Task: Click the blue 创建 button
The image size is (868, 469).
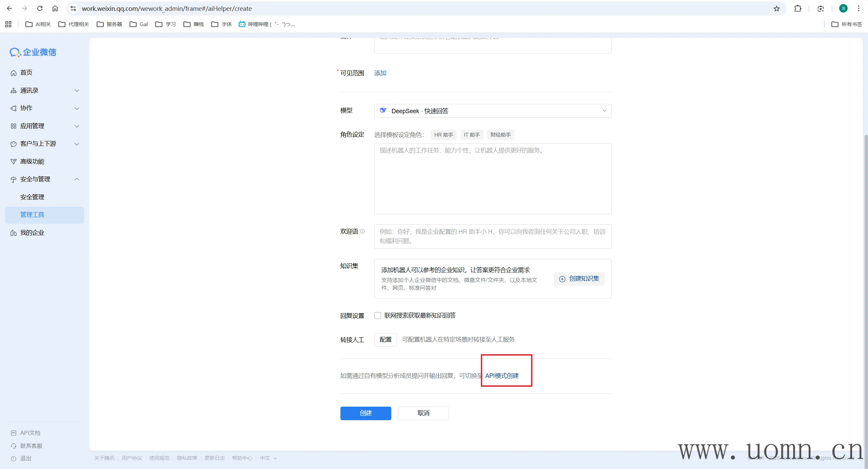Action: (x=366, y=413)
